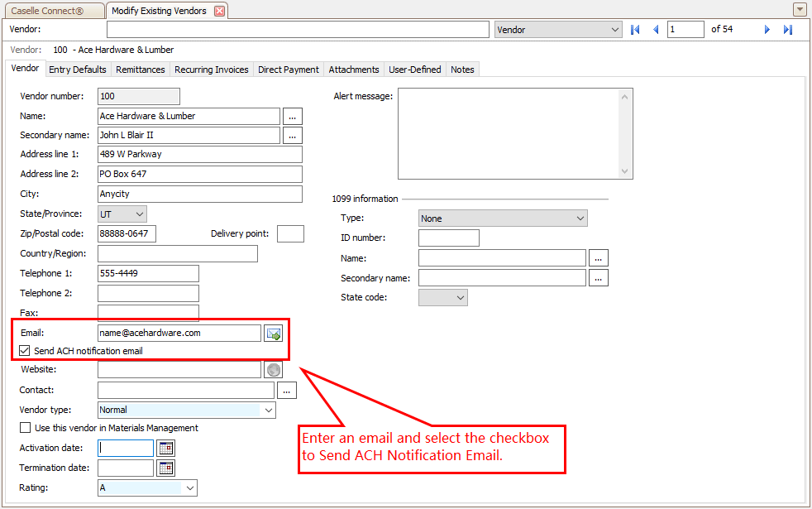
Task: Open the Termination date calendar picker
Action: click(165, 468)
